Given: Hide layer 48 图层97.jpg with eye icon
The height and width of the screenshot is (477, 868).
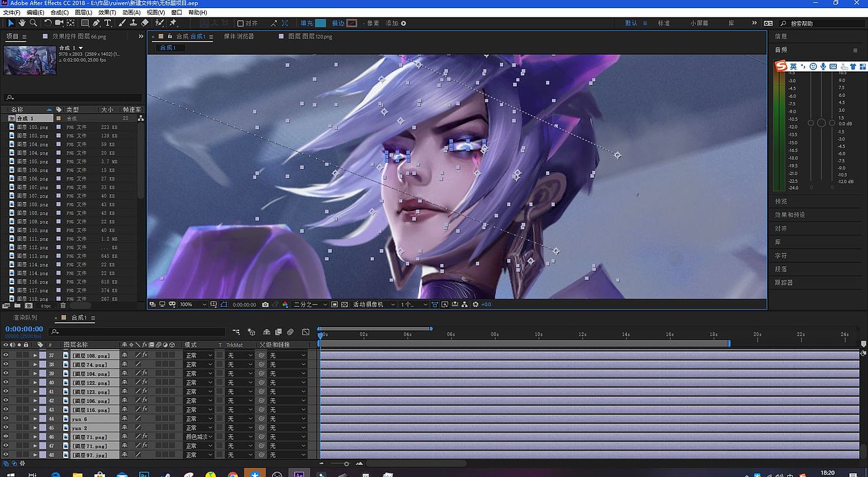Looking at the screenshot, I should (x=5, y=455).
